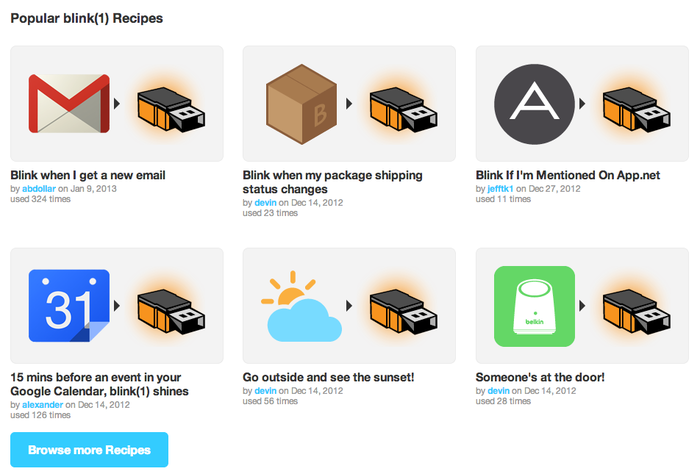This screenshot has width=700, height=474.
Task: Click the sun and cloud weather icon
Action: point(301,306)
